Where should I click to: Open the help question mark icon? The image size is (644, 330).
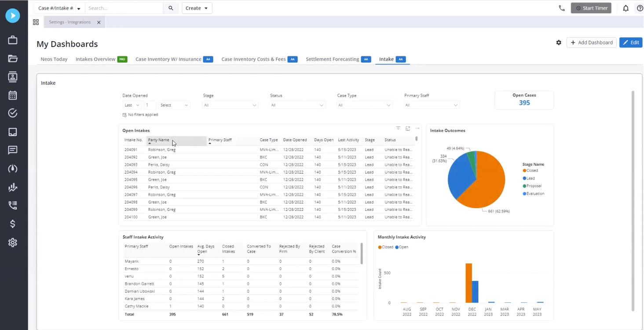point(640,8)
